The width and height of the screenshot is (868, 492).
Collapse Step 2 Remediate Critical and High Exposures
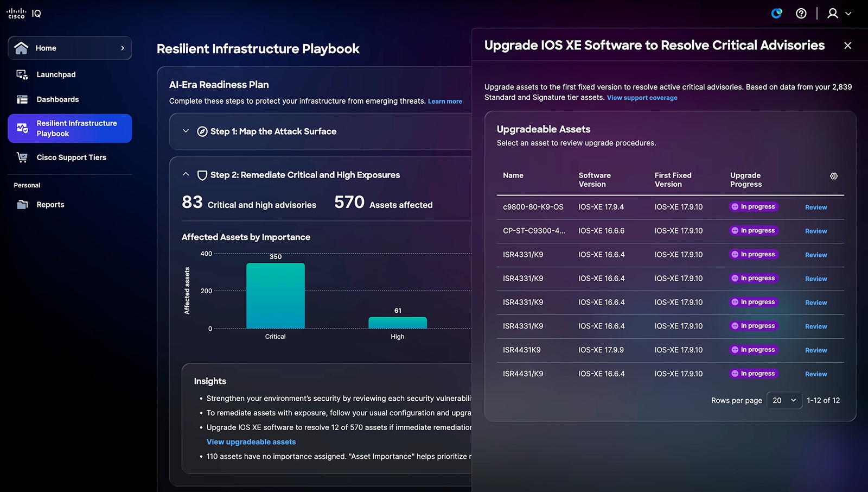point(186,174)
